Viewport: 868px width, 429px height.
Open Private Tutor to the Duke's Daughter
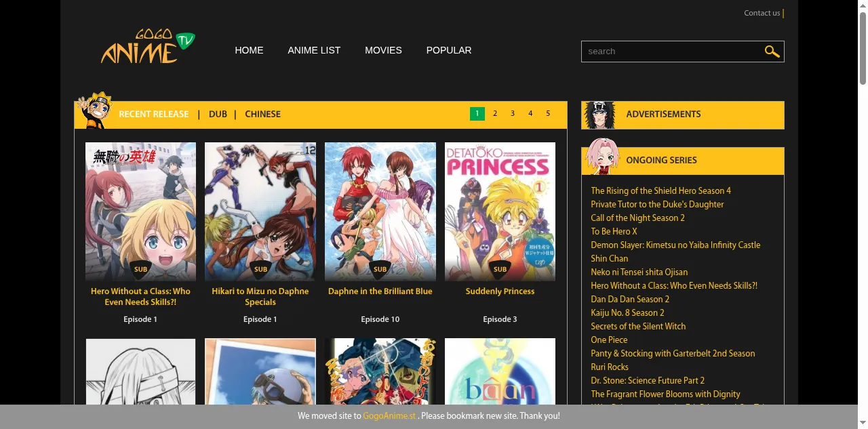coord(657,205)
